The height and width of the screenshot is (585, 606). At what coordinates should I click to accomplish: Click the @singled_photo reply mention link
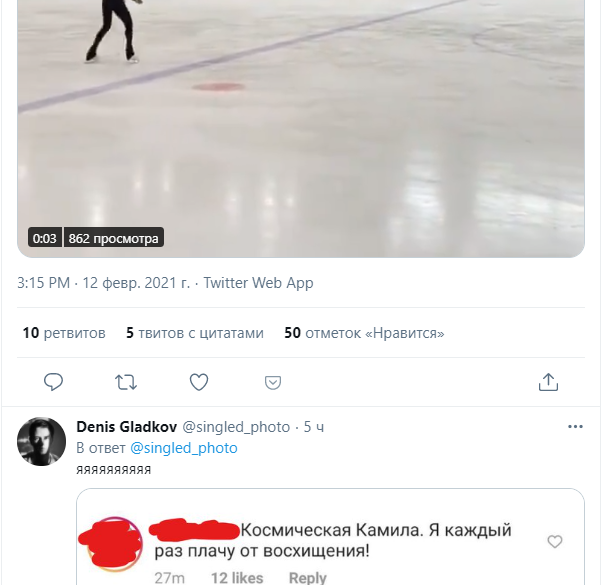pos(184,448)
